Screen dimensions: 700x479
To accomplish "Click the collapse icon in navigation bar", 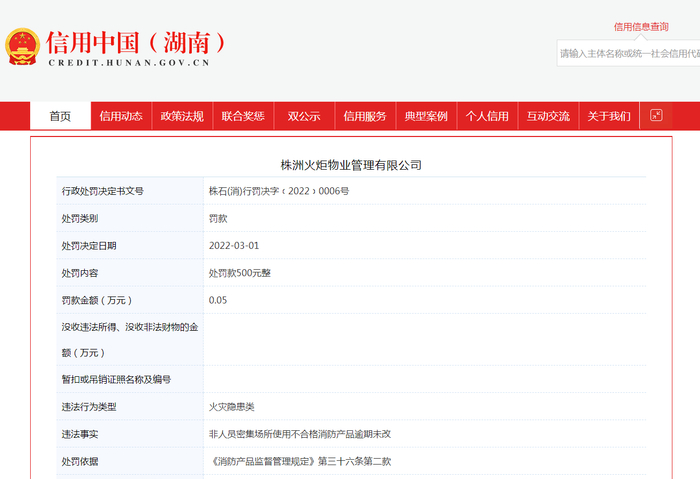I will [656, 115].
